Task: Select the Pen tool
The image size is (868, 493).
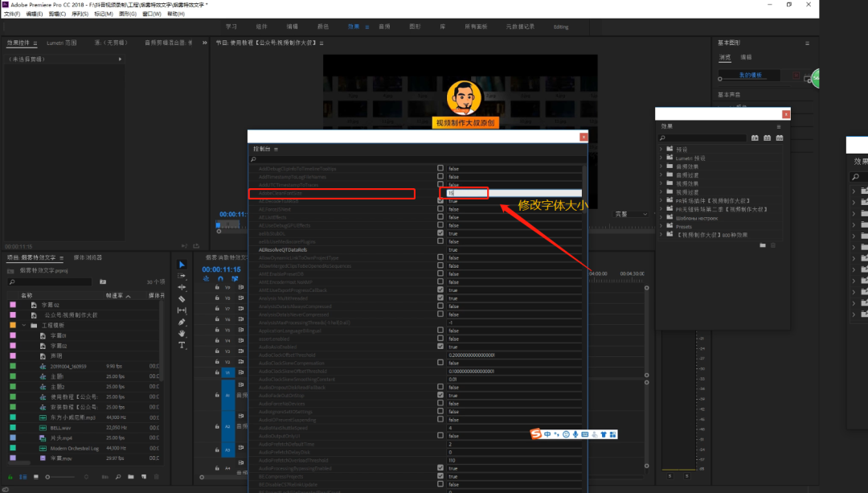Action: click(182, 323)
